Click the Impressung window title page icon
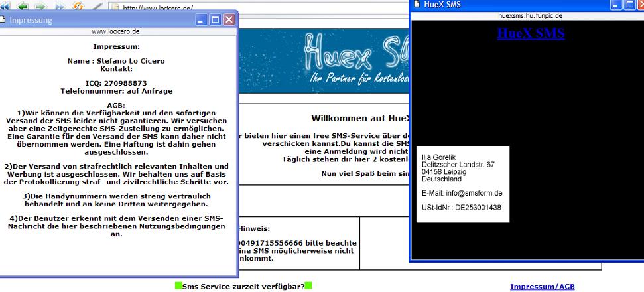 pos(3,19)
